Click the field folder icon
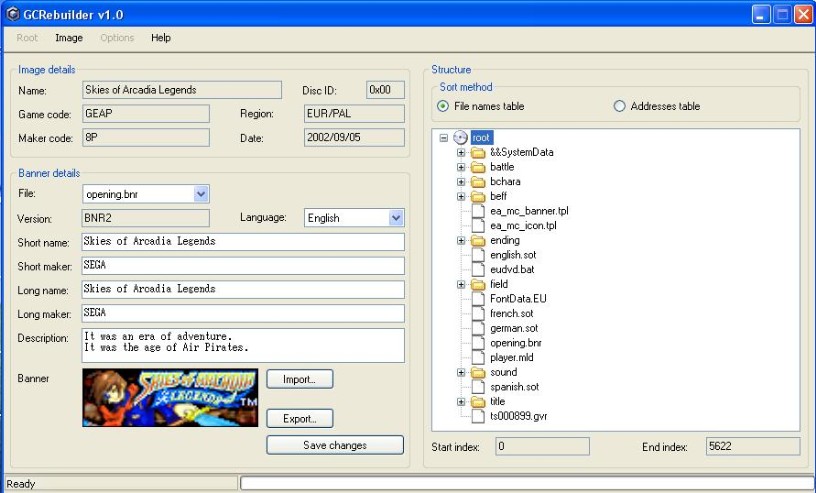 (478, 284)
